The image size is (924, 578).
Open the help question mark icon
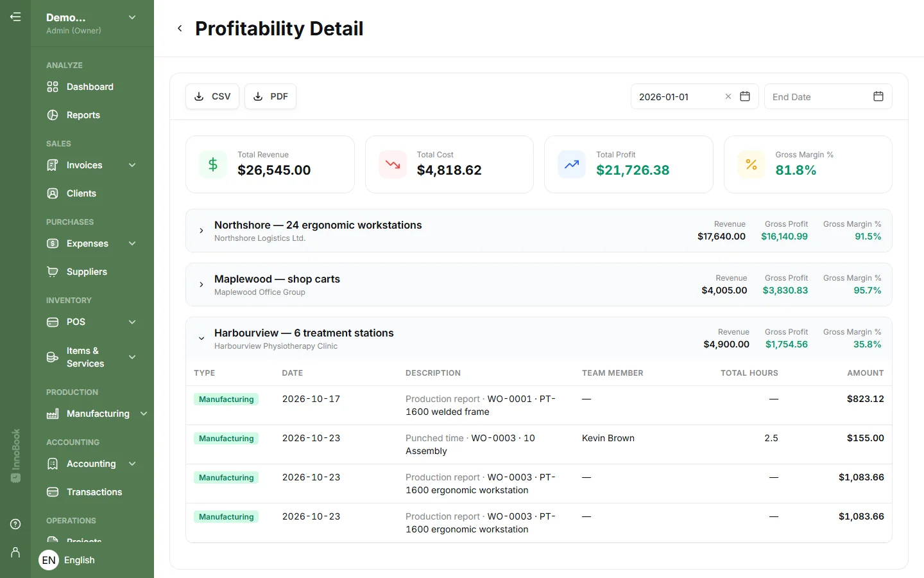click(15, 524)
